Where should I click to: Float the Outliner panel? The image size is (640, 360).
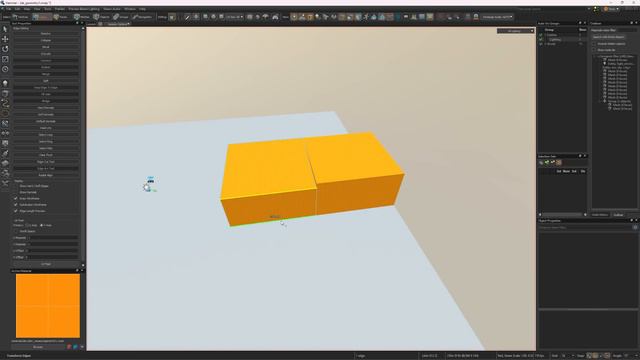tap(631, 23)
